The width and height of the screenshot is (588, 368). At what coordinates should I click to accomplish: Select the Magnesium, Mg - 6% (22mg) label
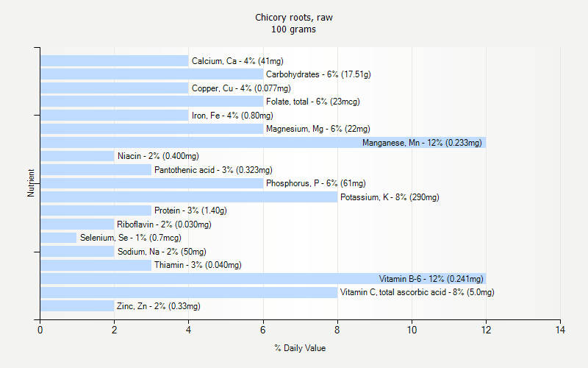point(318,129)
